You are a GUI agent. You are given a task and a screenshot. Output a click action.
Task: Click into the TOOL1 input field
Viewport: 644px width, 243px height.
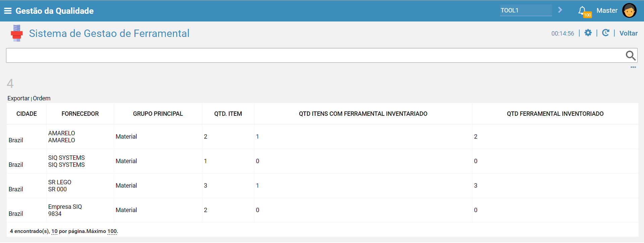(526, 10)
